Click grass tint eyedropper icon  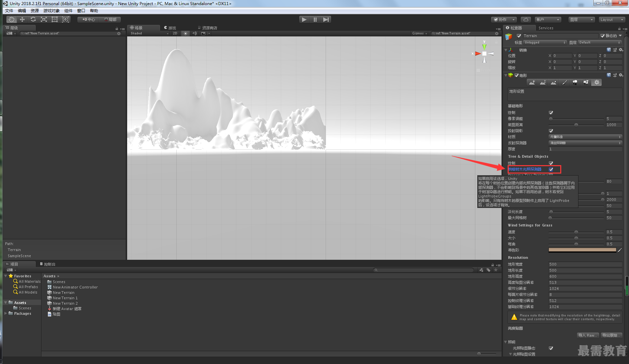620,250
